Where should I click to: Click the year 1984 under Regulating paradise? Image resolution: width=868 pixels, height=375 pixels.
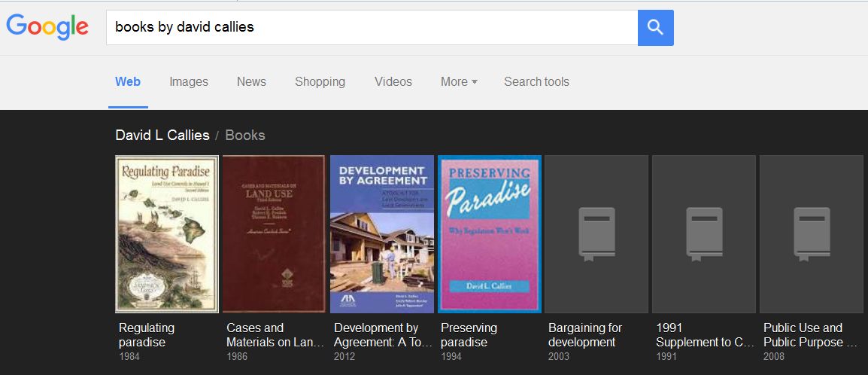(x=129, y=357)
